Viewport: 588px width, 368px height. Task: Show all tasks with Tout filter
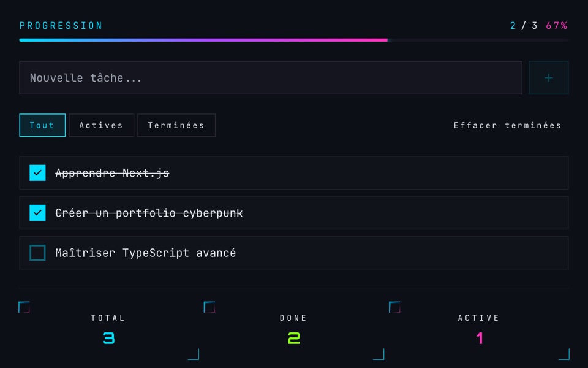click(x=42, y=125)
